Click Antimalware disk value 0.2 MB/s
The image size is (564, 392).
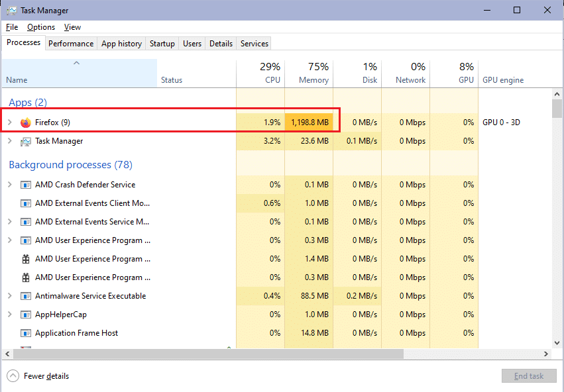[357, 296]
